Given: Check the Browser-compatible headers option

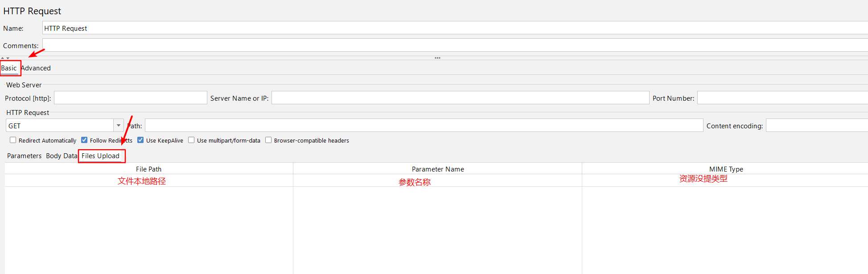Looking at the screenshot, I should click(x=268, y=140).
